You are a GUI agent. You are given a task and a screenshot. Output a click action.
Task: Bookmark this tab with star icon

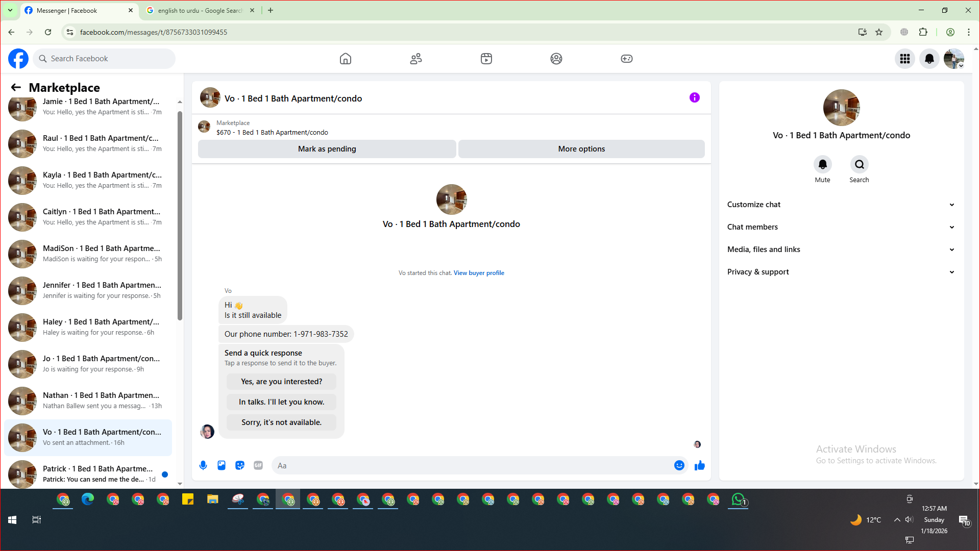[x=879, y=32]
